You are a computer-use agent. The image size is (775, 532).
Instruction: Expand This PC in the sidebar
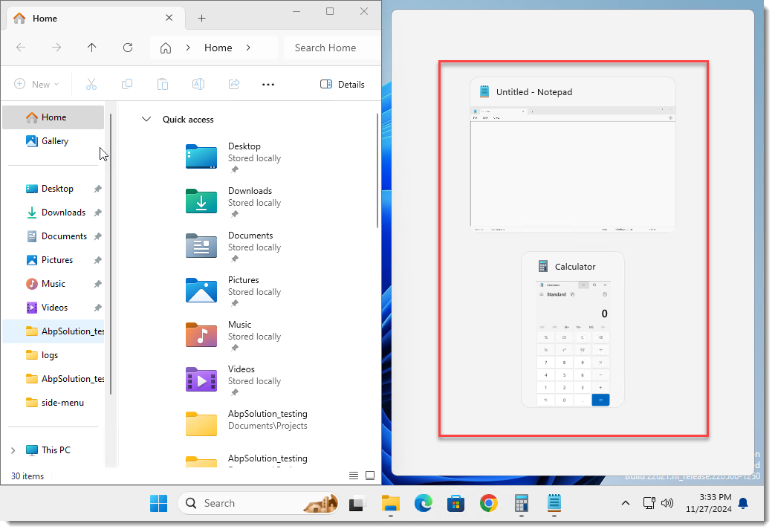click(13, 450)
